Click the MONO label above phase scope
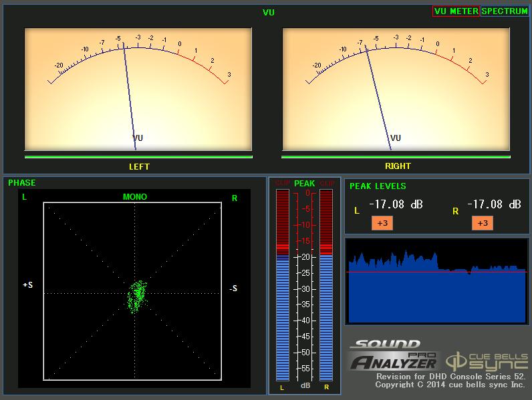Viewport: 532px width, 400px height. point(134,197)
